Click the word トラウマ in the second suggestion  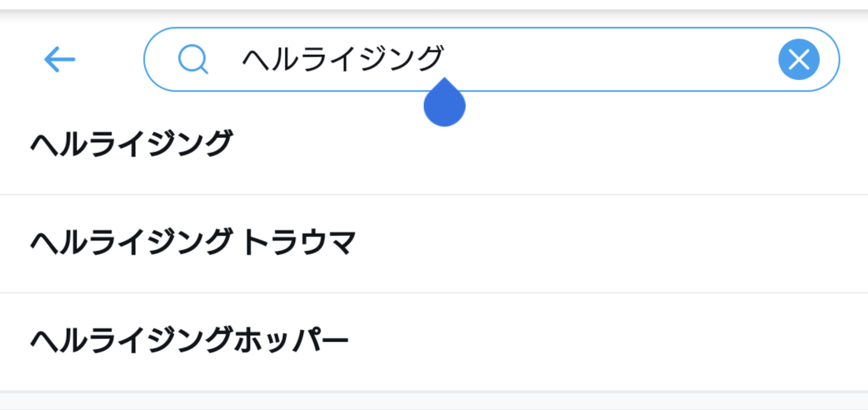point(300,243)
